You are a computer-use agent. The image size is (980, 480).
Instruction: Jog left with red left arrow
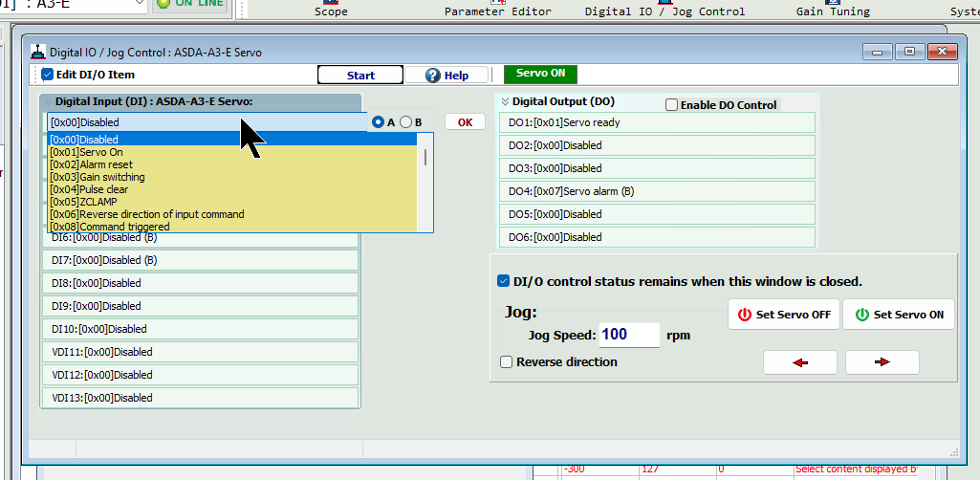pos(800,362)
